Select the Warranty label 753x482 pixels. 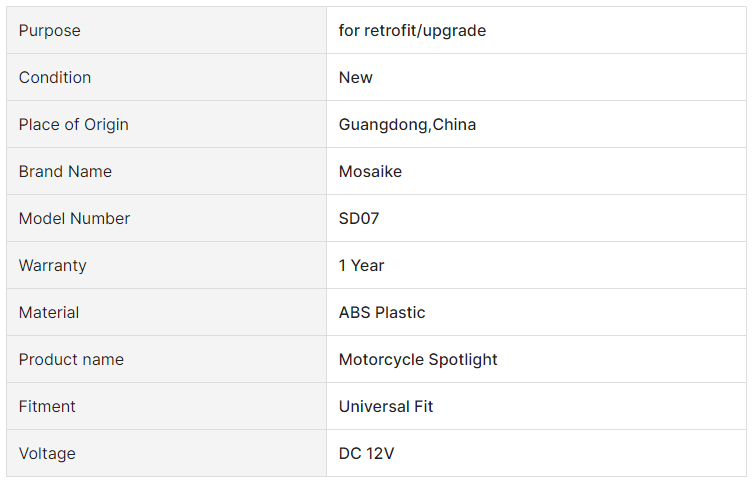click(53, 265)
